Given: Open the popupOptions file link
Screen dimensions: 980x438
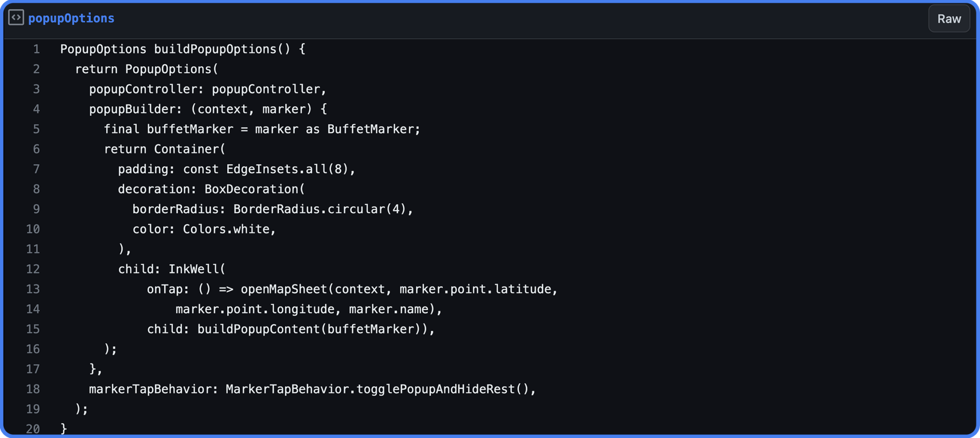Looking at the screenshot, I should click(x=71, y=18).
